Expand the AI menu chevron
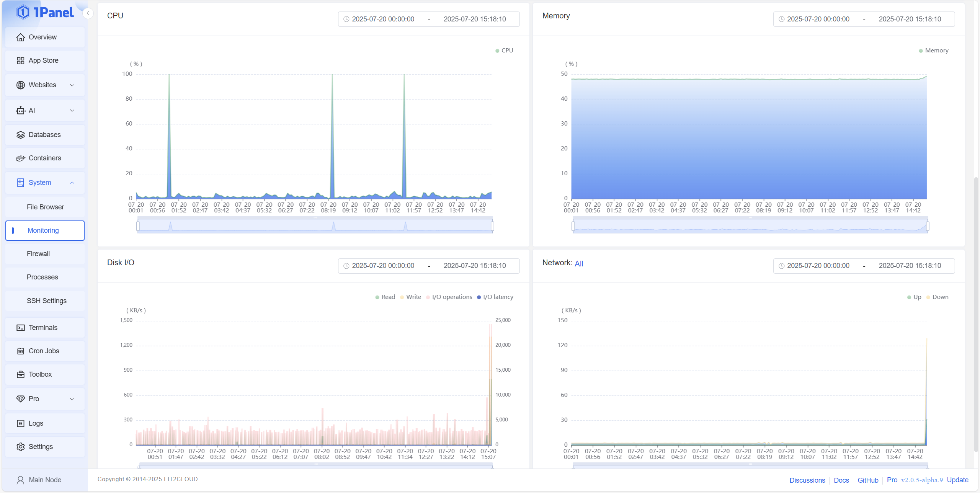Viewport: 980px width, 493px height. click(72, 111)
